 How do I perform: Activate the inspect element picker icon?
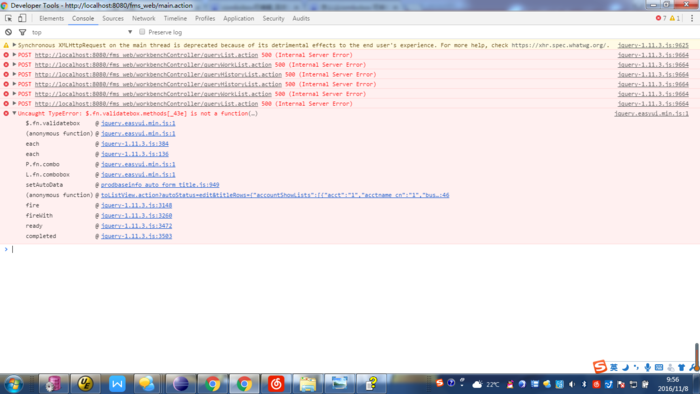pos(8,18)
